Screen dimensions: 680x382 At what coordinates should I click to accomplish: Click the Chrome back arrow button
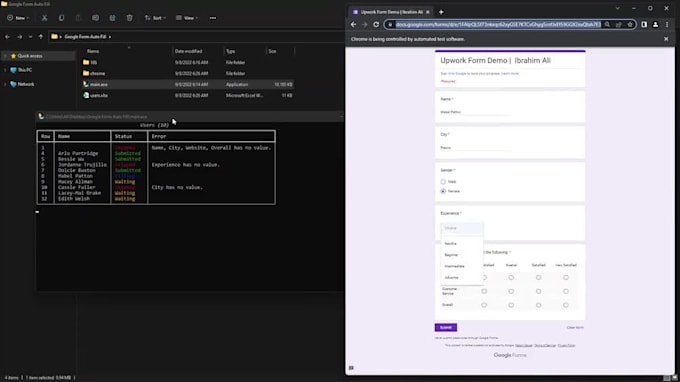coord(353,25)
